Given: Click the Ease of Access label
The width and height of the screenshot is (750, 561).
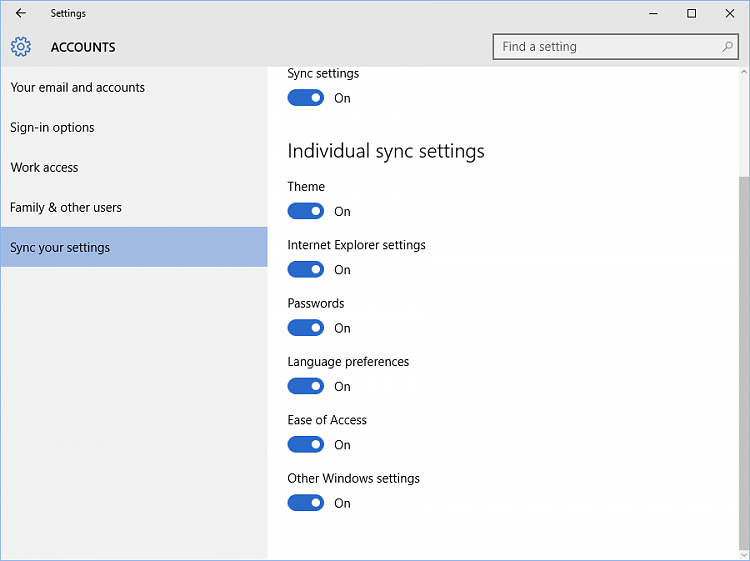Looking at the screenshot, I should [327, 420].
